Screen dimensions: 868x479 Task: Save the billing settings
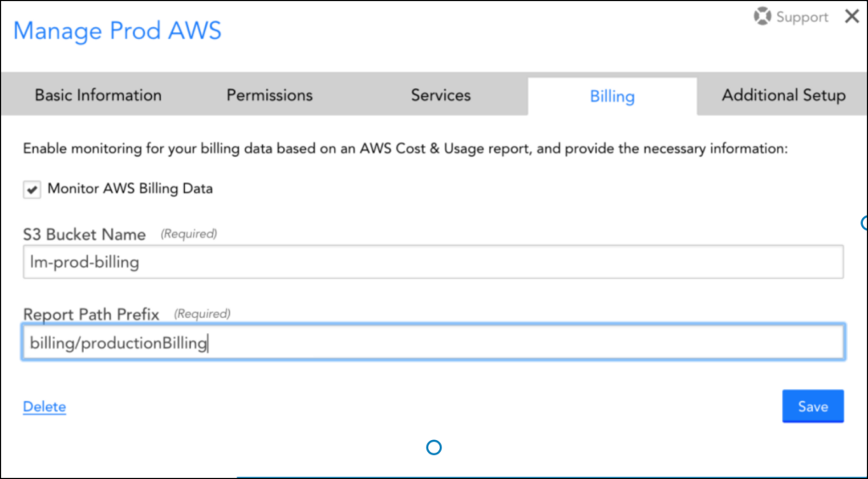813,406
